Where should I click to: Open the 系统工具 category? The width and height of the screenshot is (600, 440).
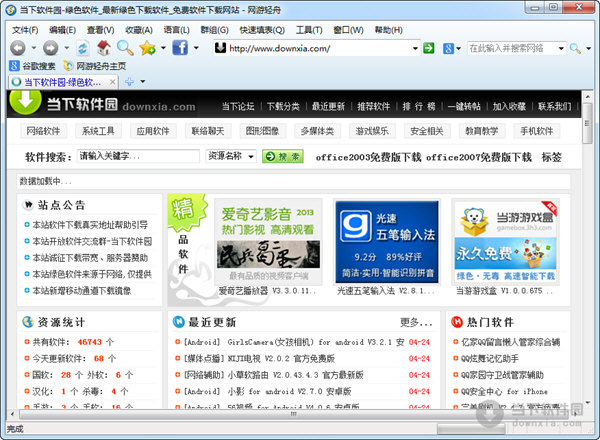(x=98, y=131)
